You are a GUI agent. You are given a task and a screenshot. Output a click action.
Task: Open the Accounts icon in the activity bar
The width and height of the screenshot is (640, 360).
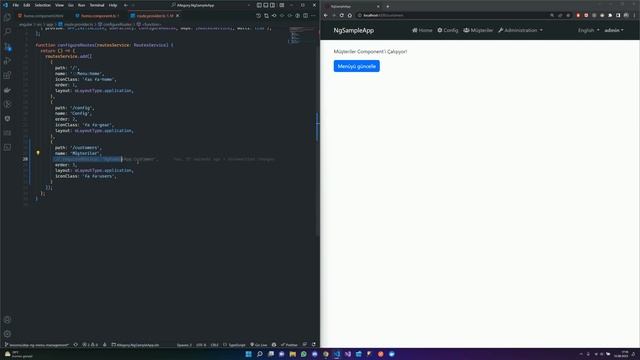[7, 320]
